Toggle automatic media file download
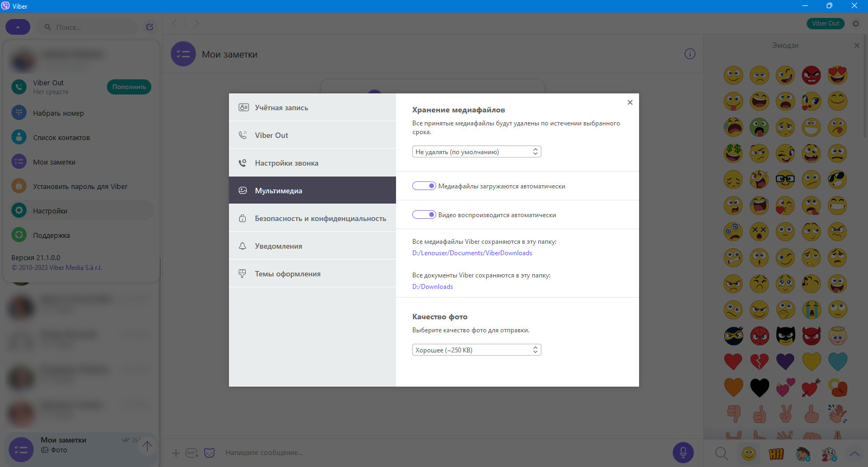Screen dimensions: 868x467 [x=424, y=186]
